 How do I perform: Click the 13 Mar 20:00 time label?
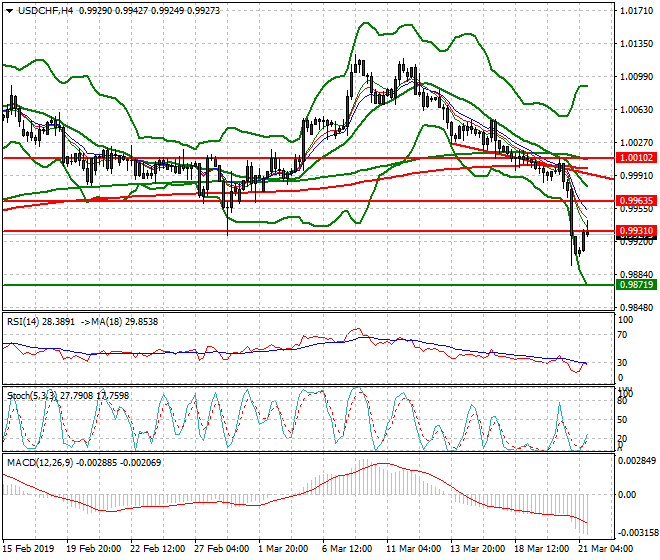coord(477,549)
